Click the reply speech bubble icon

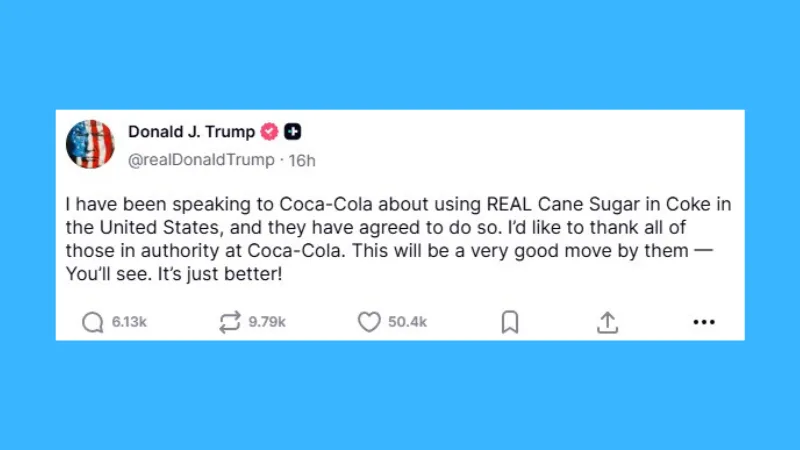point(93,322)
